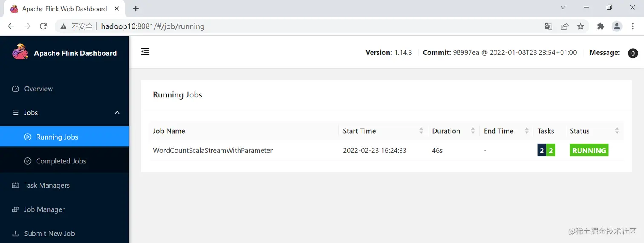Sort by Status using its sort arrows
644x243 pixels.
point(617,131)
